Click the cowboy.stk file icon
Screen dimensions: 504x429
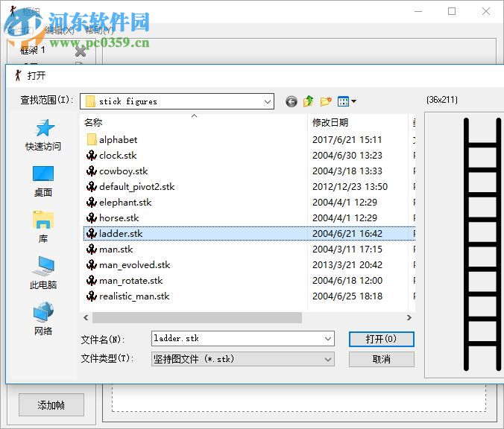(x=92, y=171)
